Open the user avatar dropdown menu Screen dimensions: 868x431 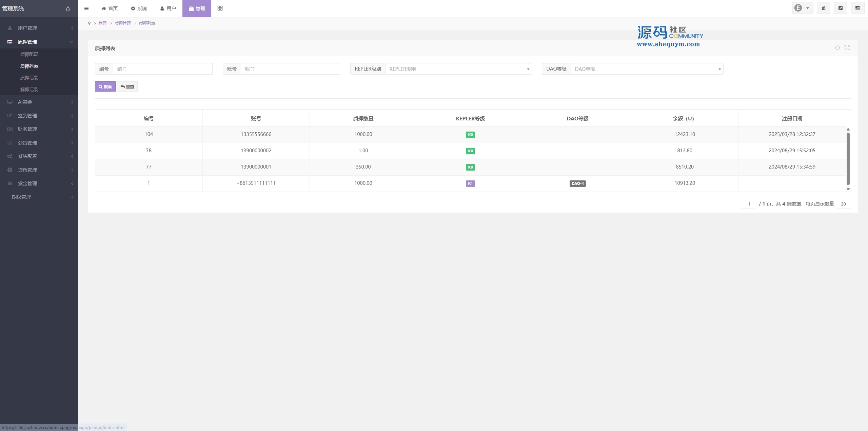[x=802, y=8]
